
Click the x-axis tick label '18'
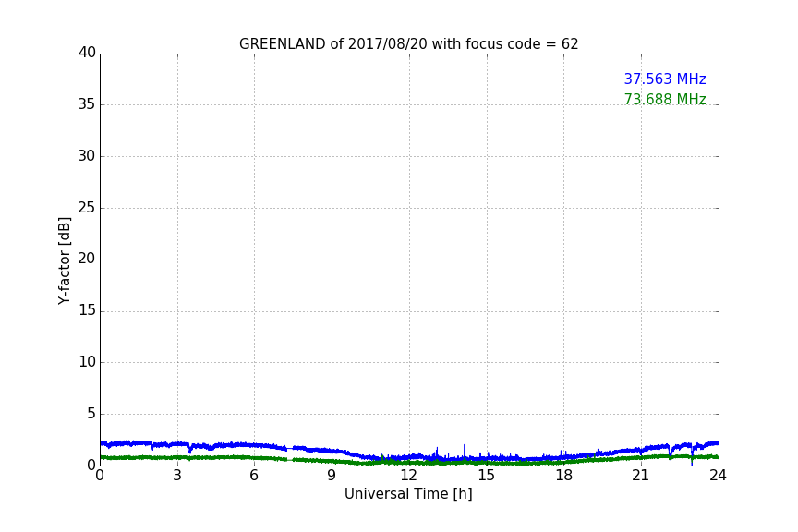coord(563,476)
